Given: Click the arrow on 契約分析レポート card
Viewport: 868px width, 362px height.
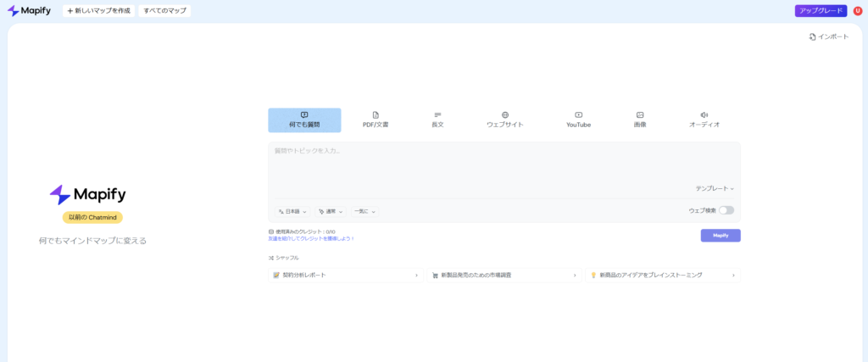Looking at the screenshot, I should [416, 275].
